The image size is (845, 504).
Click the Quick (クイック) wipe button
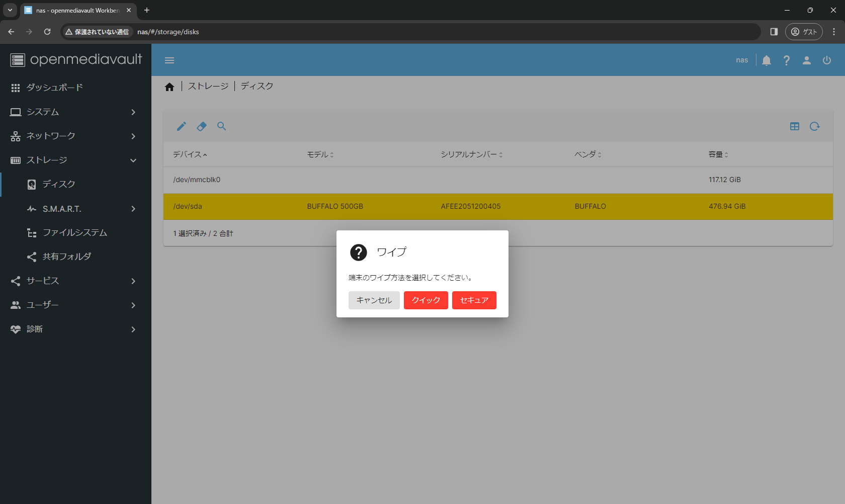[x=426, y=300]
